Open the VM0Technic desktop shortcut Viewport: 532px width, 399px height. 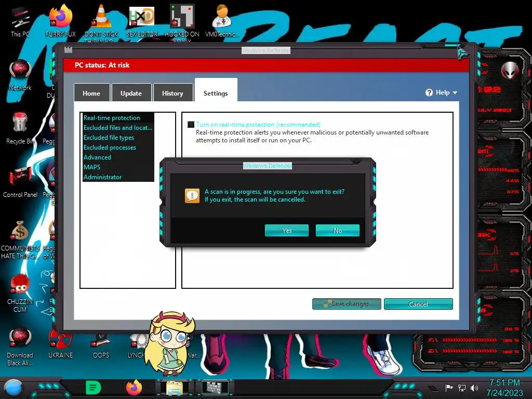222,21
